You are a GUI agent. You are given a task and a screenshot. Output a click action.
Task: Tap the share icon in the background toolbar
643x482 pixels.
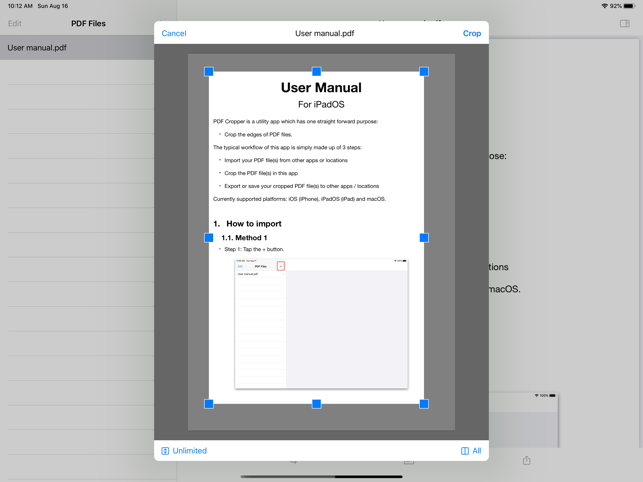point(527,460)
